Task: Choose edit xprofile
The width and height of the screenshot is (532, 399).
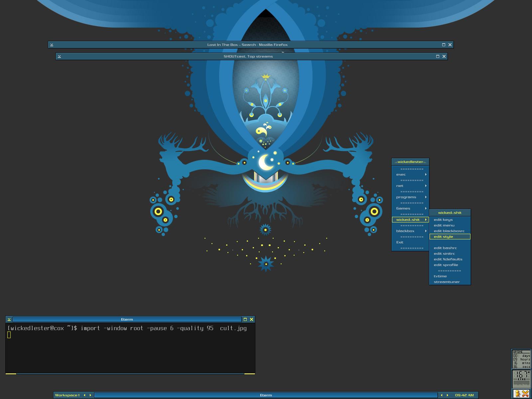Action: click(x=450, y=265)
